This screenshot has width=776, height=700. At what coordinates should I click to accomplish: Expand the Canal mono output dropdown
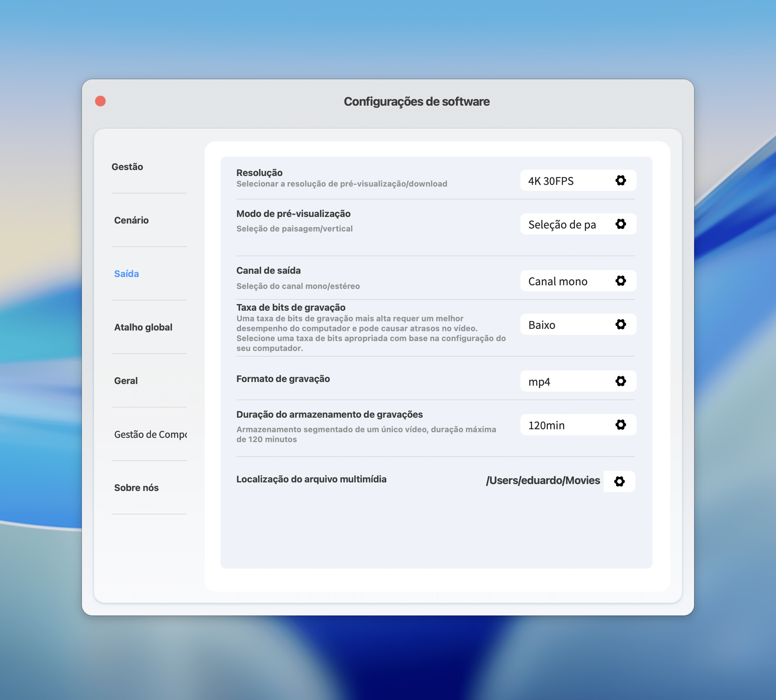click(x=565, y=281)
